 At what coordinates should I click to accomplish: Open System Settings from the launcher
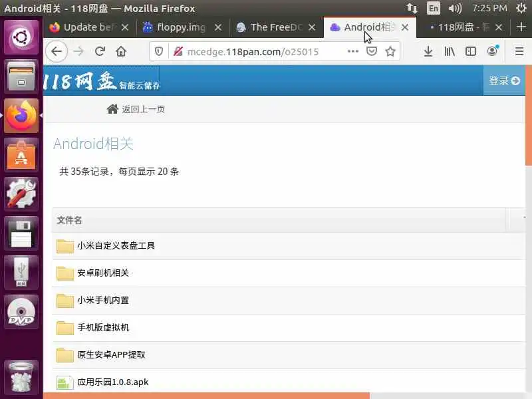(21, 194)
